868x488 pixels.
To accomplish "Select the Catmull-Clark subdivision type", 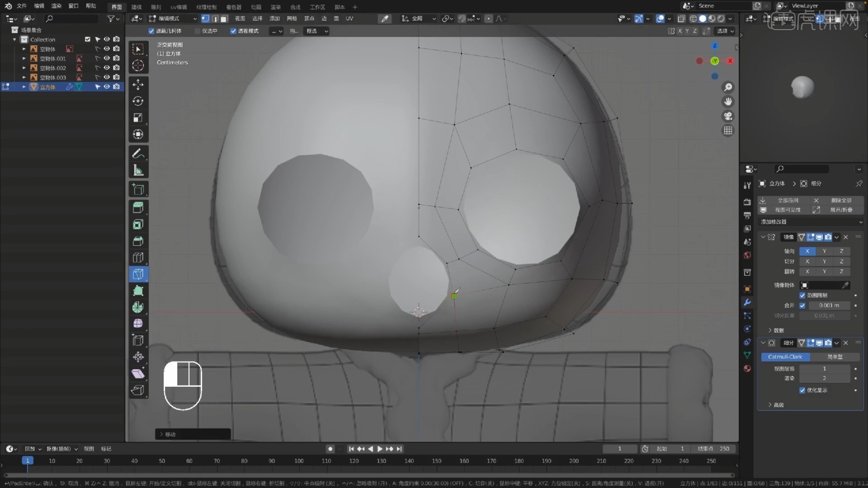I will [x=785, y=357].
